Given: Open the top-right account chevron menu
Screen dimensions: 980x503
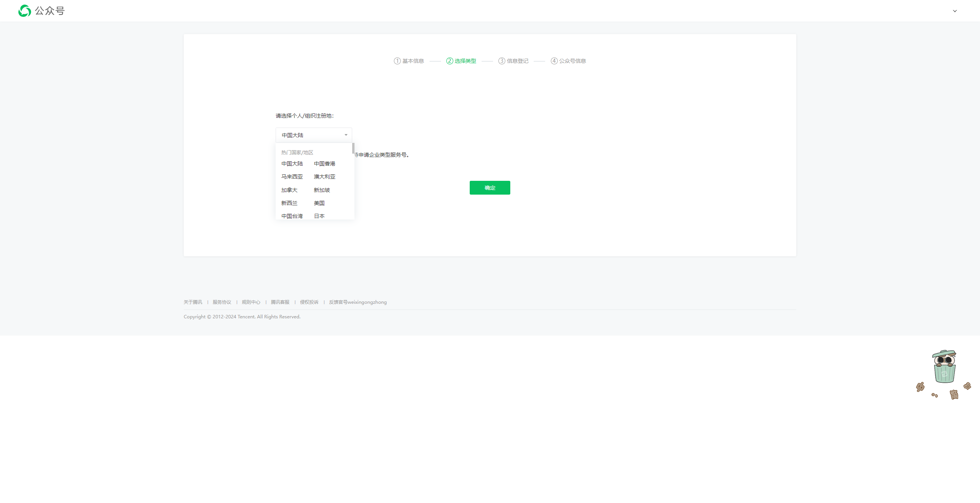Looking at the screenshot, I should 955,11.
